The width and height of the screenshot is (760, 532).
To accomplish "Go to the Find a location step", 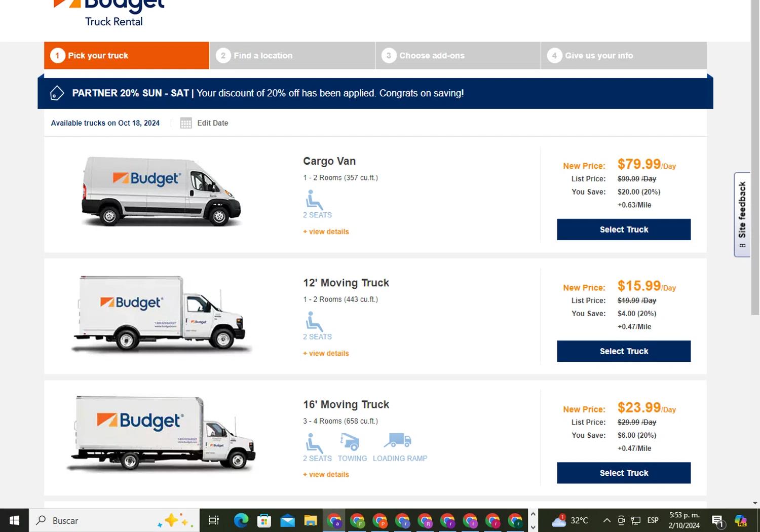I will click(292, 55).
